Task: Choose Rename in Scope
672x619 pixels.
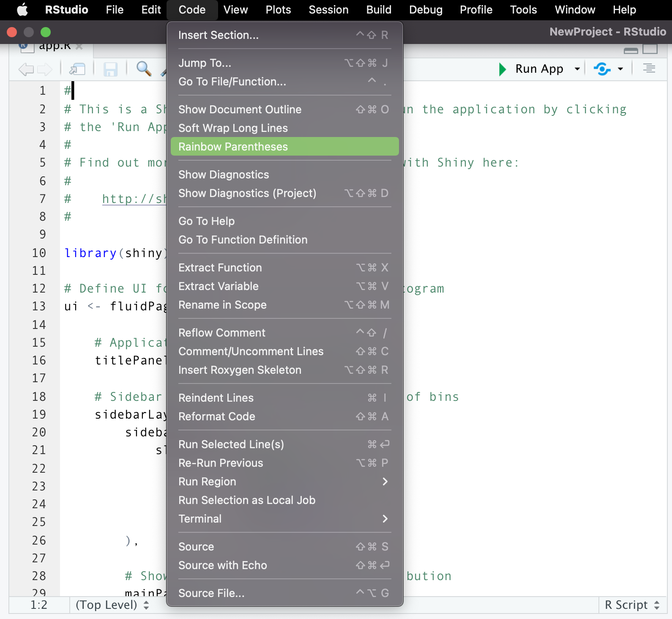Action: (x=285, y=305)
